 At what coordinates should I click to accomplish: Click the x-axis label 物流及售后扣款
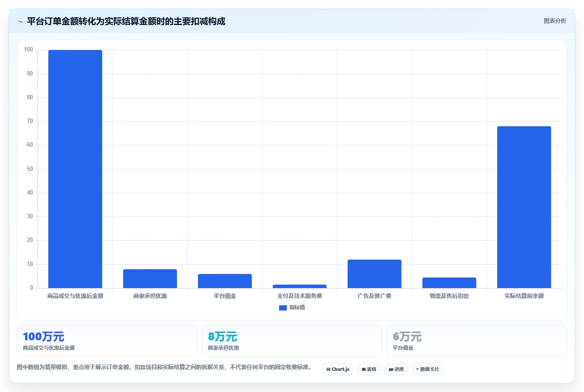(x=449, y=296)
